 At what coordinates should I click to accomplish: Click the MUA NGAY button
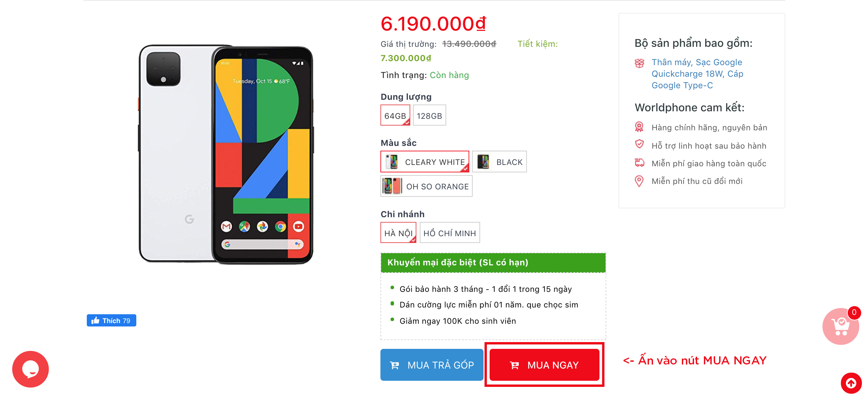coord(544,365)
